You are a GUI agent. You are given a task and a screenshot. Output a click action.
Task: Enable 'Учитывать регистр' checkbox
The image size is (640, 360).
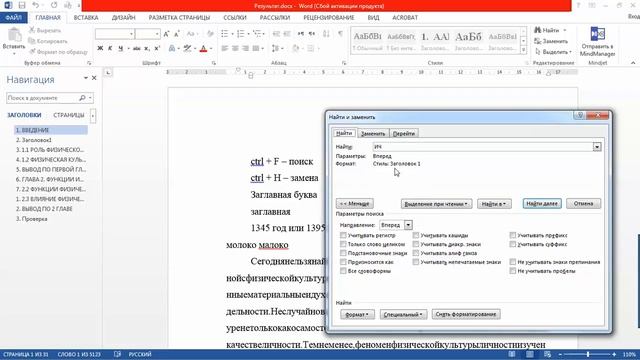(343, 236)
